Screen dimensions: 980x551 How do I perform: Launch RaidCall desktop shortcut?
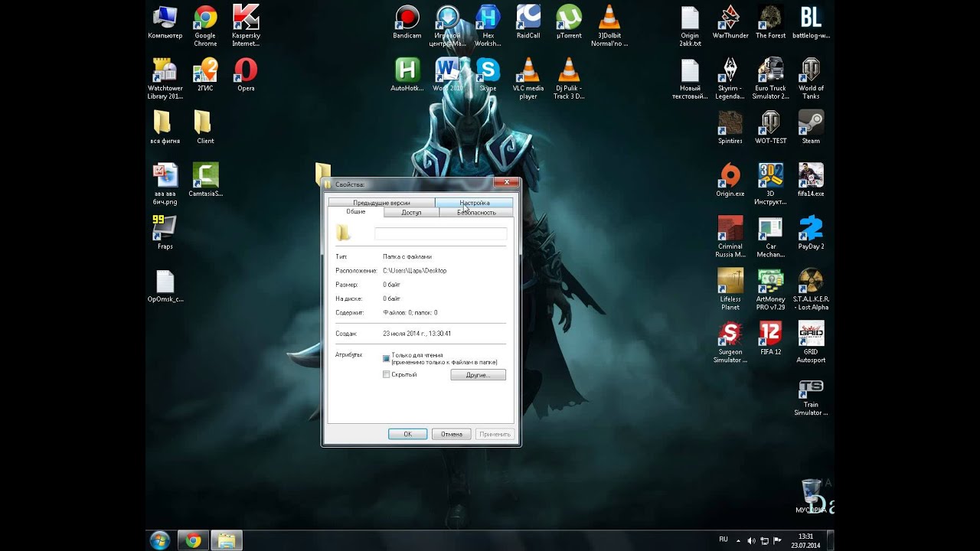point(528,23)
